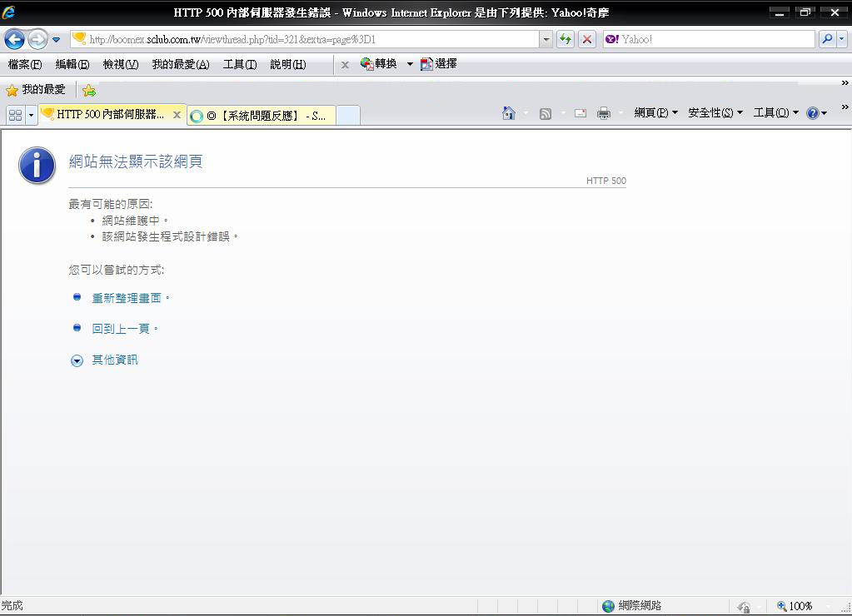Click the Back navigation arrow button
852x616 pixels.
[14, 39]
